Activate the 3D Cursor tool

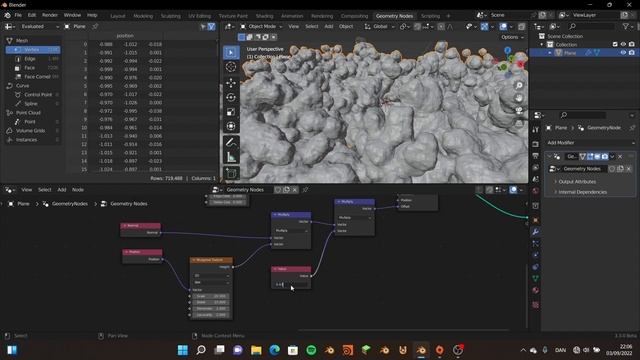pos(231,67)
